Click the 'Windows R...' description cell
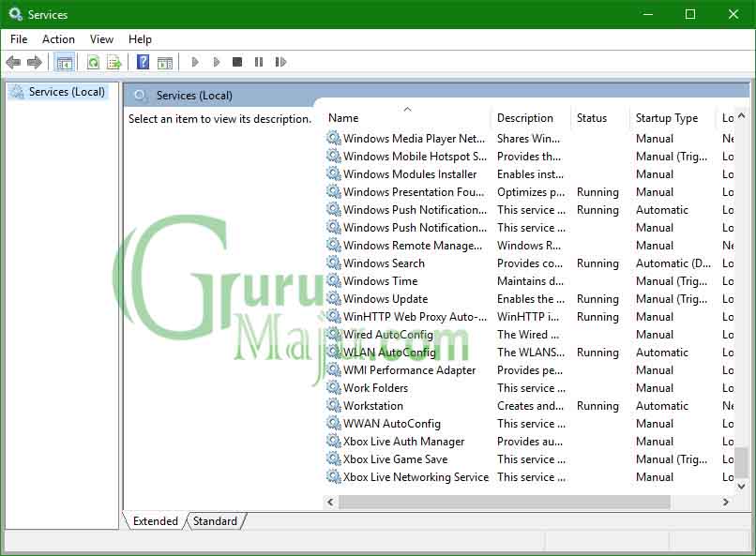Viewport: 756px width, 556px height. coord(529,246)
